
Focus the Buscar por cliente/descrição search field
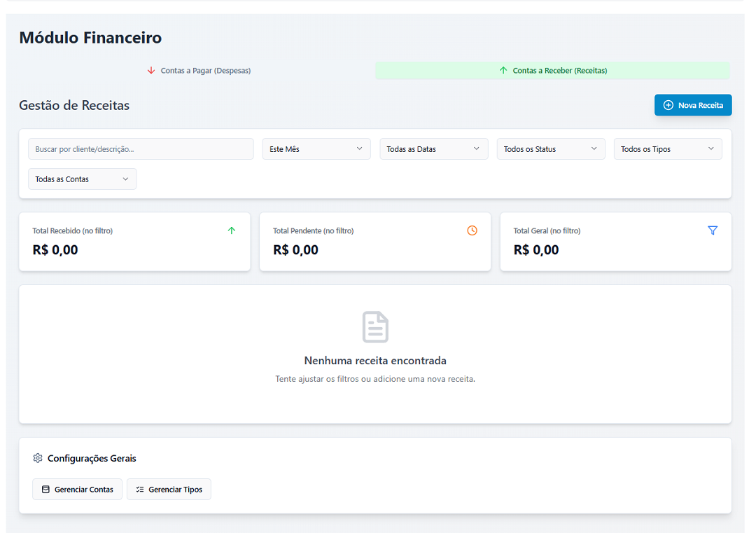(141, 149)
